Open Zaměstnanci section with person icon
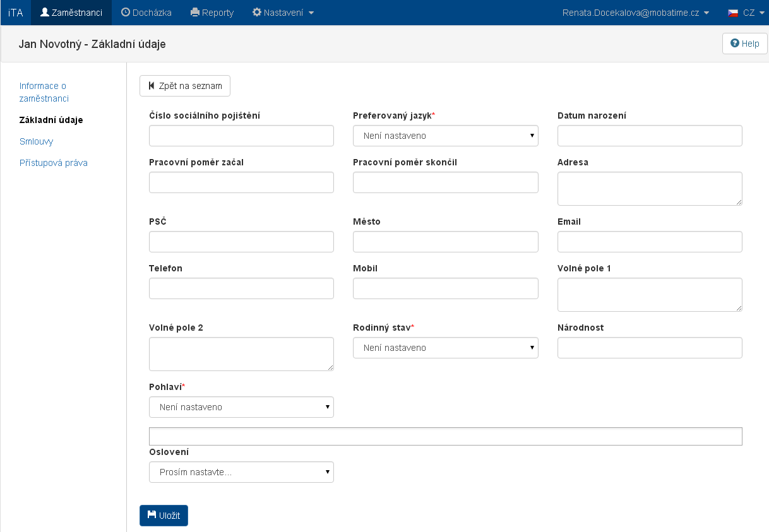Viewport: 769px width, 532px height. click(71, 13)
